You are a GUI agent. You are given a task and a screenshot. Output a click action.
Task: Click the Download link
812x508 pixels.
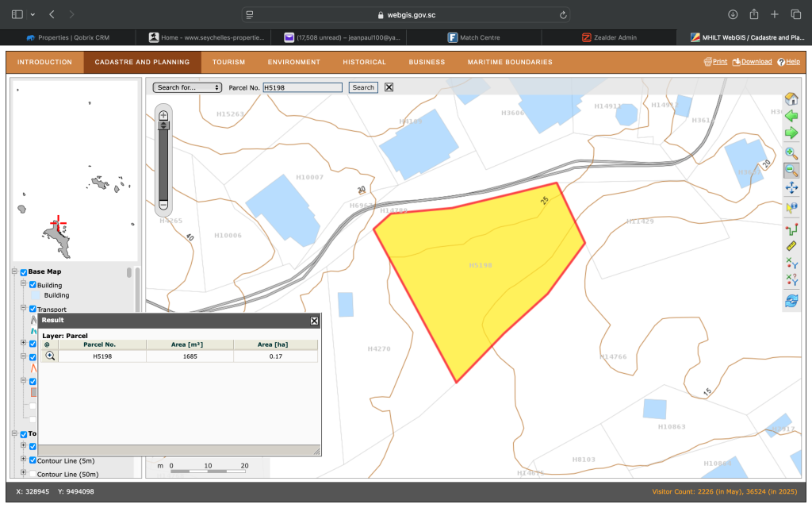[x=752, y=62]
